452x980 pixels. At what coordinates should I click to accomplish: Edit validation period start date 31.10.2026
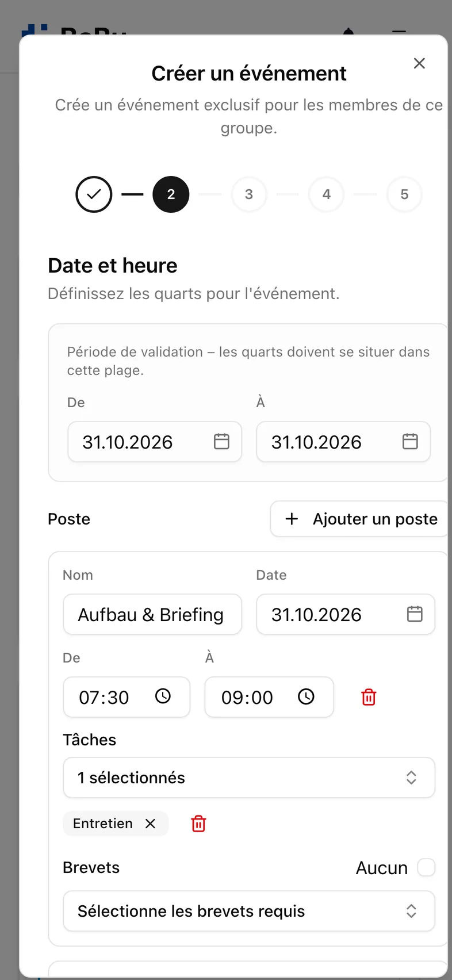155,442
